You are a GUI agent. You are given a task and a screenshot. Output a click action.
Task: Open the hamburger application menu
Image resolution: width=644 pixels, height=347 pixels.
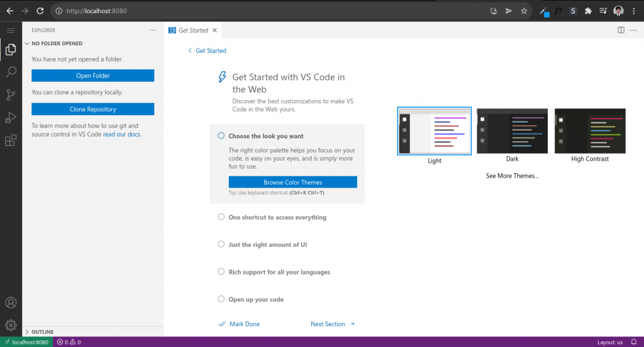point(11,30)
